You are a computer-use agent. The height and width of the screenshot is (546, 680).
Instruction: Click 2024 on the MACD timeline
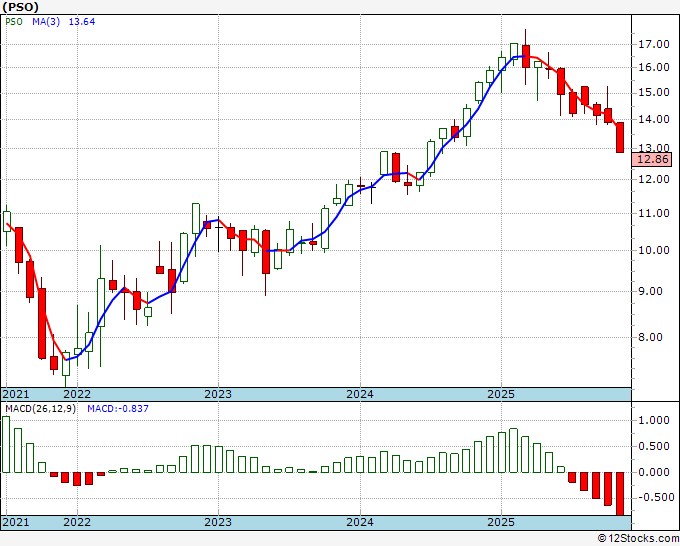(360, 522)
